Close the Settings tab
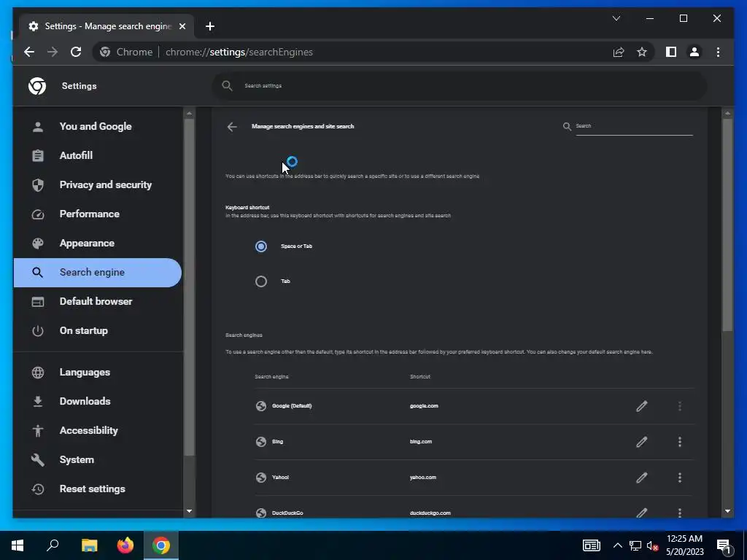The image size is (747, 560). tap(182, 26)
